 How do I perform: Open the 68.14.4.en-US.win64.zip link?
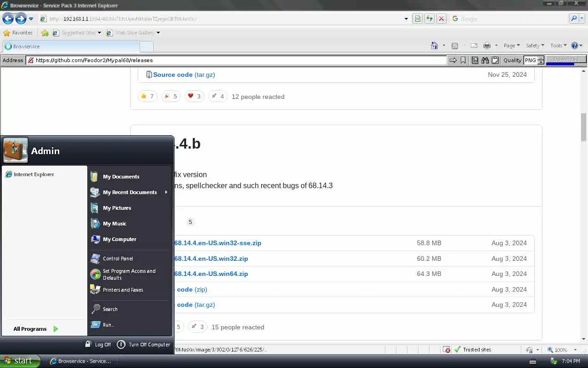[x=211, y=274]
